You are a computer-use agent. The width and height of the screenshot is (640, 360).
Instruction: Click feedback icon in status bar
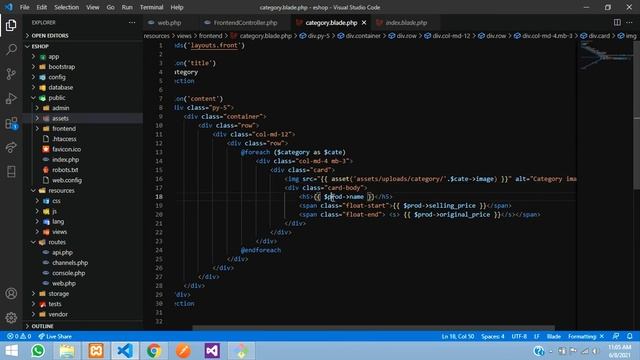[616, 336]
